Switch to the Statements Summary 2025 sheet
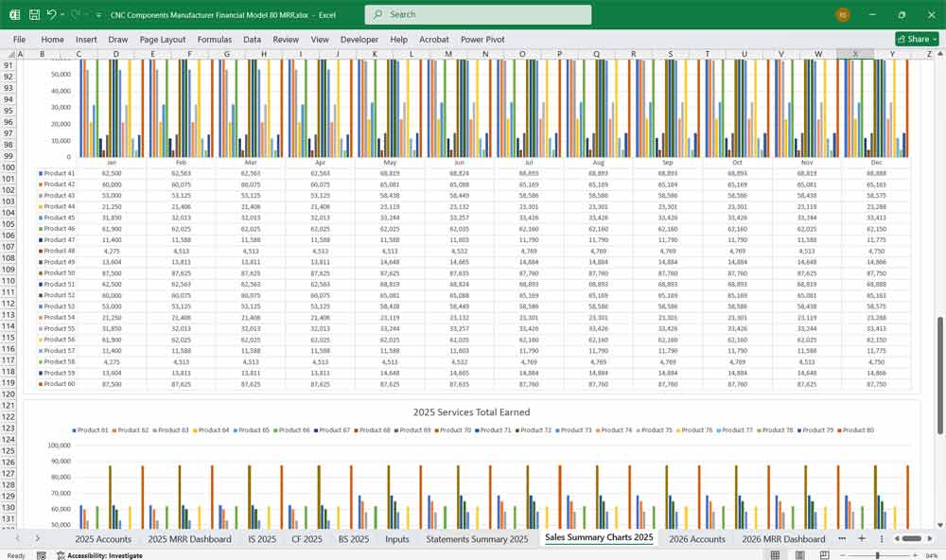Image resolution: width=946 pixels, height=560 pixels. [477, 539]
